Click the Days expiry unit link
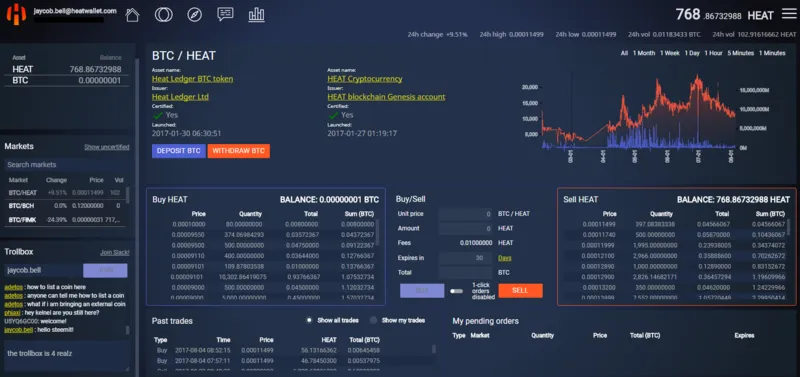 point(505,258)
